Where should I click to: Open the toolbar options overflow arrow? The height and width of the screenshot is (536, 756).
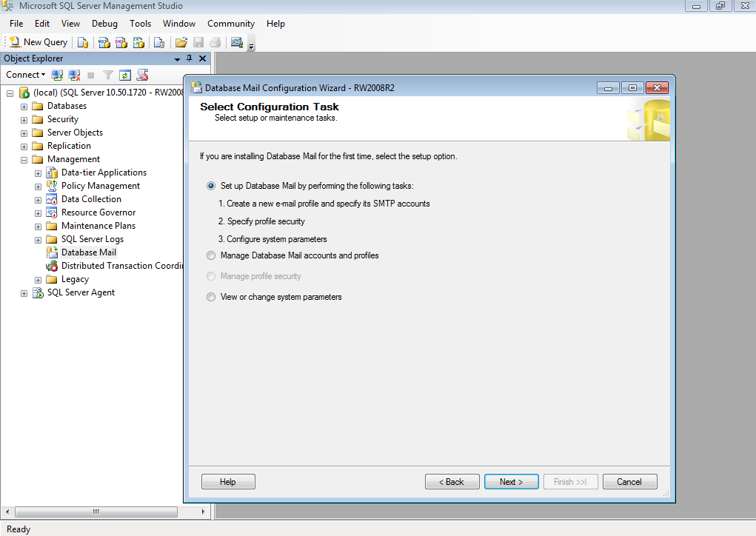pos(251,47)
